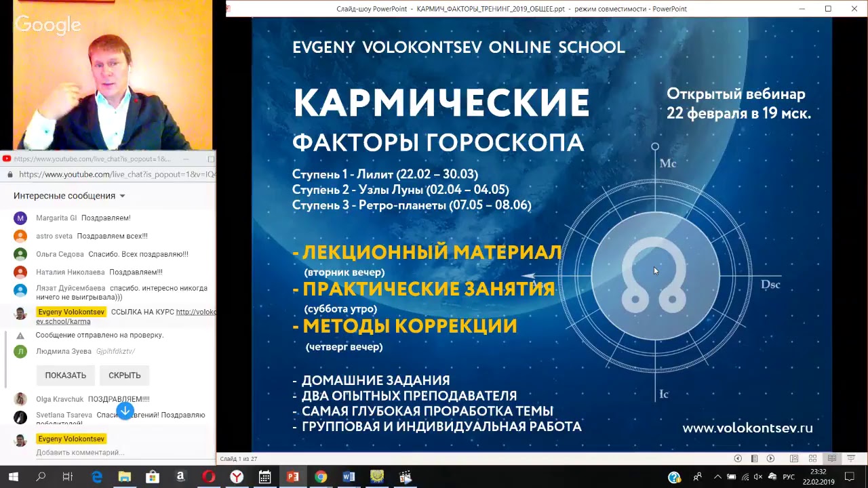The width and height of the screenshot is (868, 488).
Task: Select Ольга Седова chat message
Action: coord(112,254)
